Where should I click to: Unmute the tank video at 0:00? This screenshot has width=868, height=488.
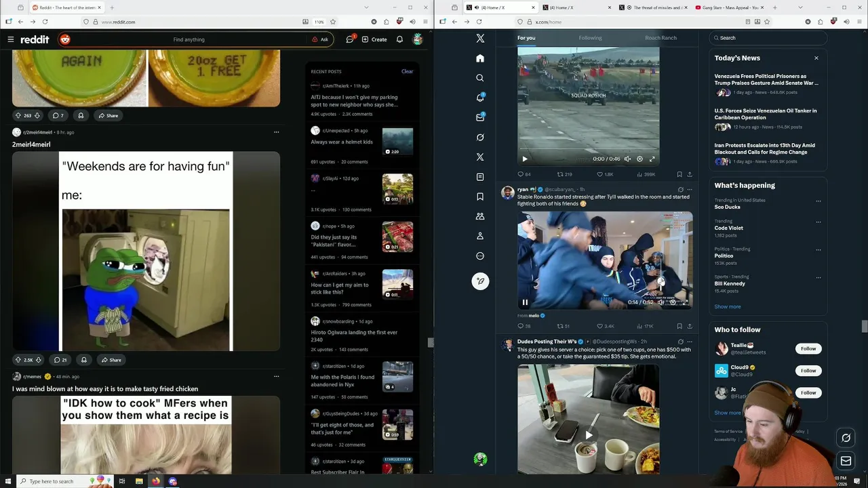(x=627, y=159)
